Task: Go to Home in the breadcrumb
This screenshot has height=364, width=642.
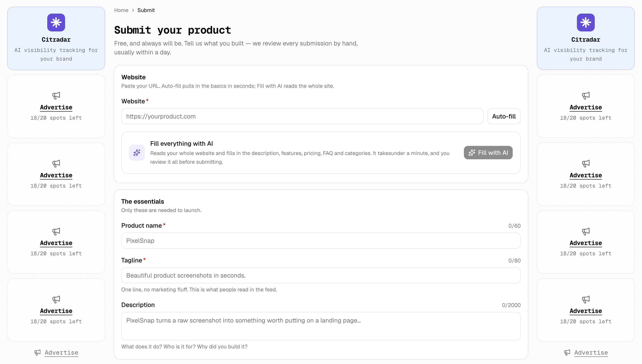Action: 121,10
